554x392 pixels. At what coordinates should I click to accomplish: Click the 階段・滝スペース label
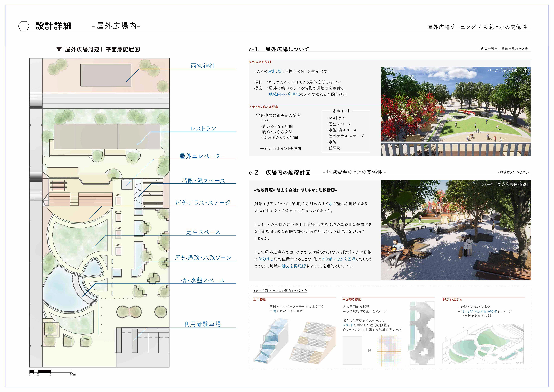tap(203, 181)
